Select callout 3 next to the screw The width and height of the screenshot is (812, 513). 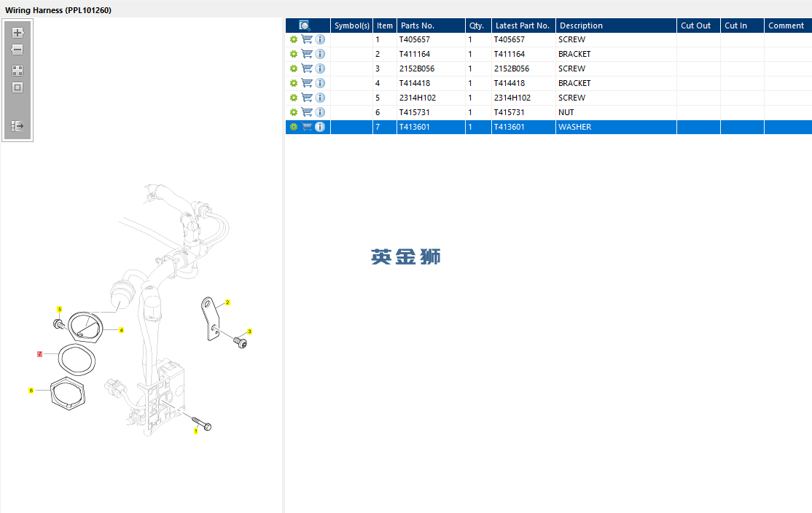249,332
